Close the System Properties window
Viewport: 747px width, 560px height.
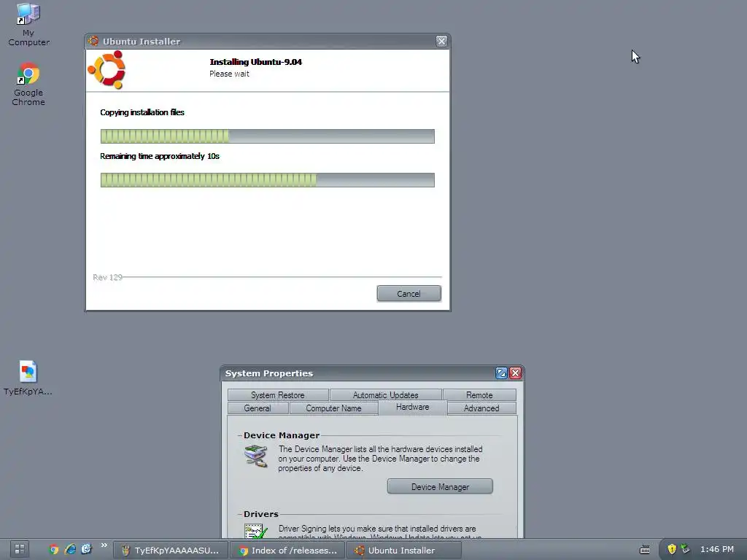tap(516, 373)
